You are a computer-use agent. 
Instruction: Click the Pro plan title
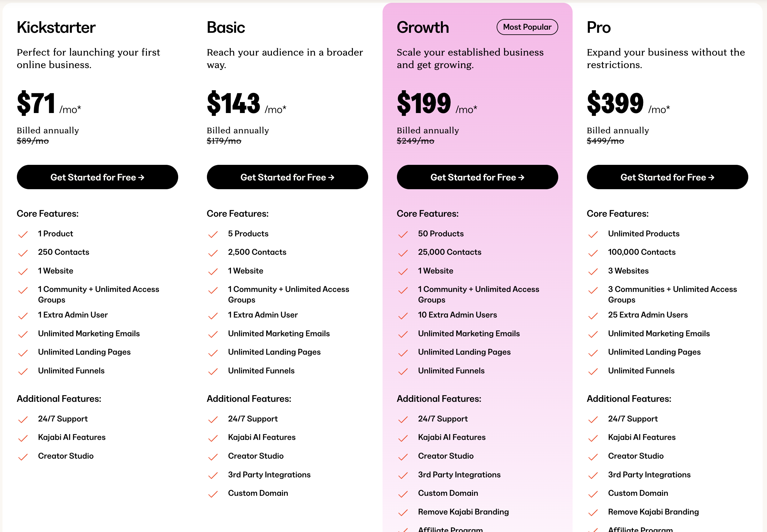pyautogui.click(x=598, y=28)
